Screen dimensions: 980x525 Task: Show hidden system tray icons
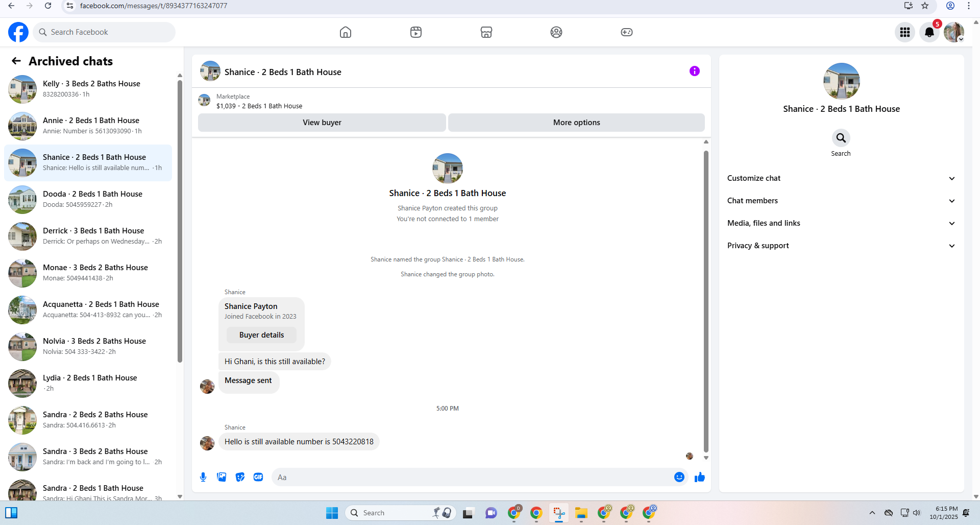point(872,513)
